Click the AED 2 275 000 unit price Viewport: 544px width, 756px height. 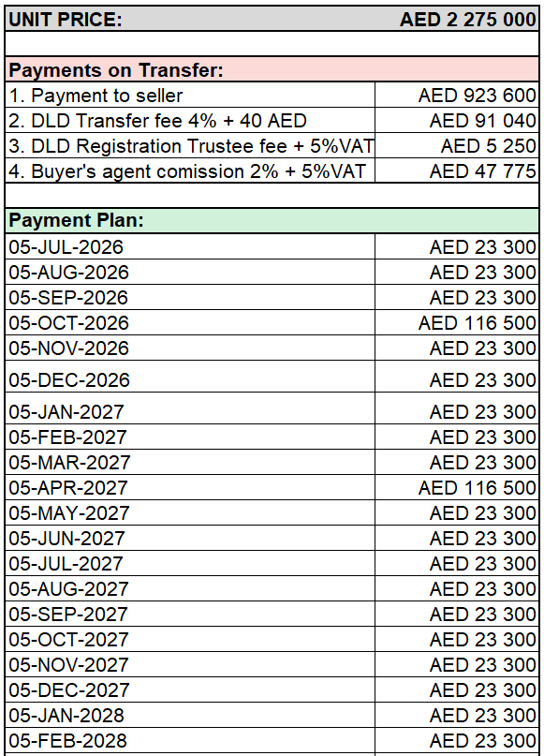point(467,20)
